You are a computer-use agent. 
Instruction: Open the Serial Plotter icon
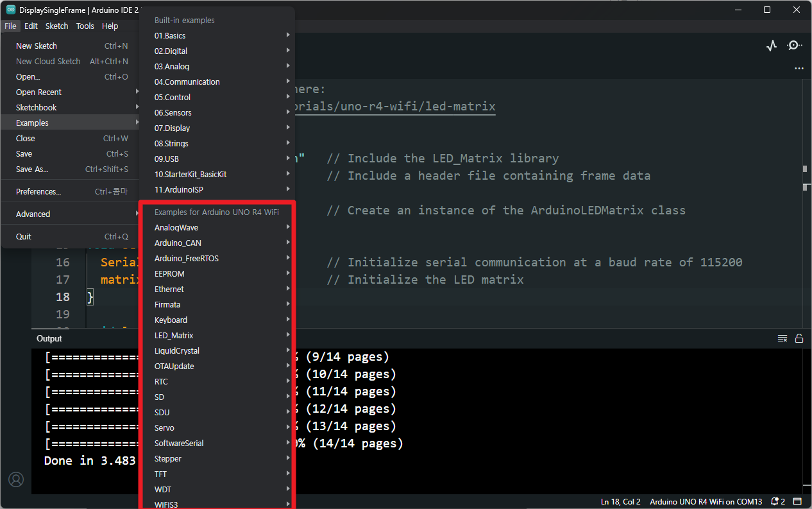(x=772, y=46)
